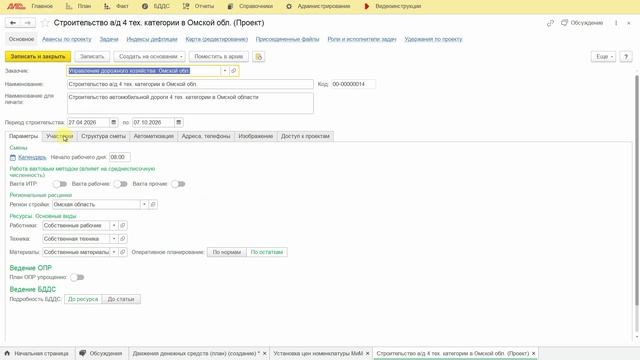640x360 pixels.
Task: Expand the Заказчик dropdown list
Action: tap(224, 71)
